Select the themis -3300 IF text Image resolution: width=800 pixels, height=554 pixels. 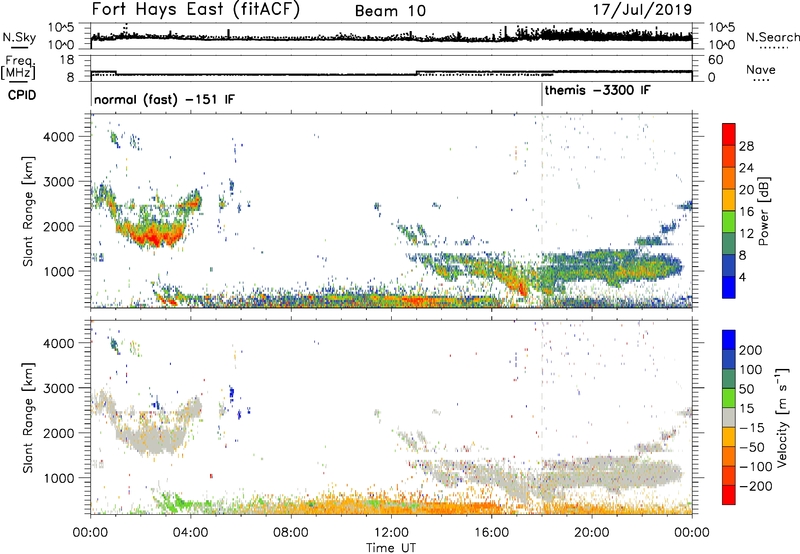click(x=597, y=90)
